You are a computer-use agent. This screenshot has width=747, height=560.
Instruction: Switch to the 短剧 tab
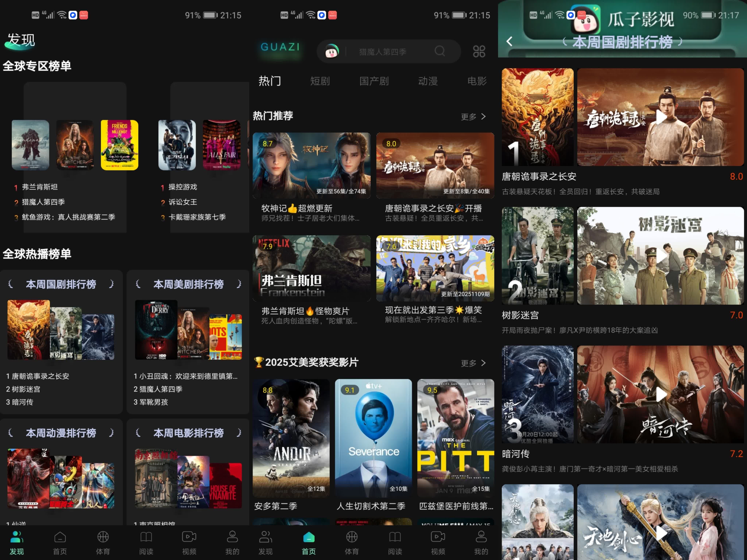320,81
